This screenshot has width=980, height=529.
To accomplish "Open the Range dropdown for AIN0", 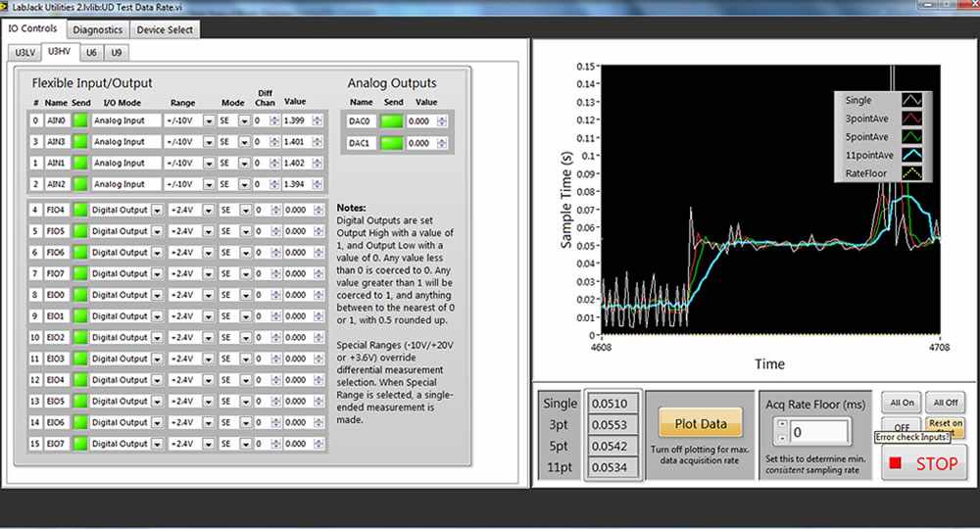I will [209, 120].
